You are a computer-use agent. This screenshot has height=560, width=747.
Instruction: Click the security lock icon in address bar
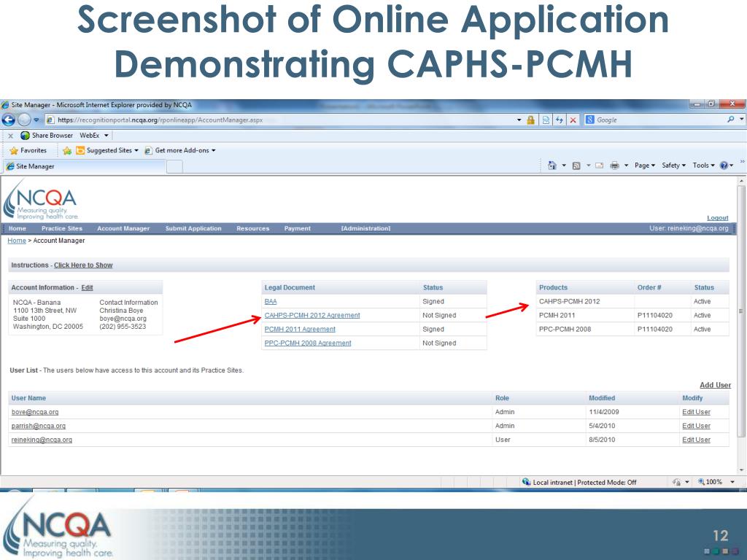click(x=531, y=120)
